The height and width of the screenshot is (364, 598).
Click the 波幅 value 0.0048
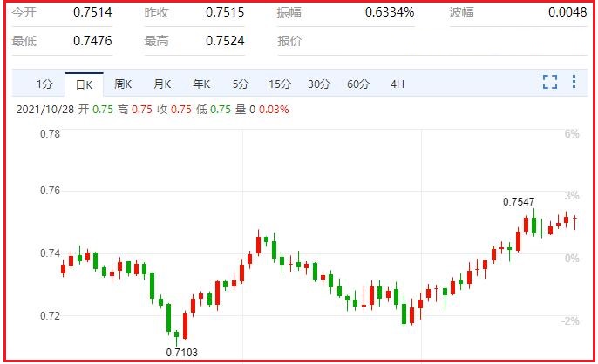[x=567, y=12]
